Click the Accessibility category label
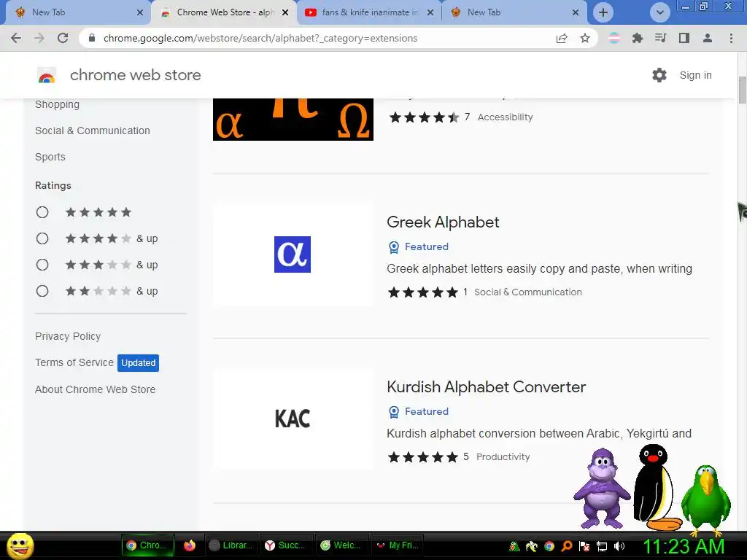Screen dimensions: 747x560 tap(505, 117)
